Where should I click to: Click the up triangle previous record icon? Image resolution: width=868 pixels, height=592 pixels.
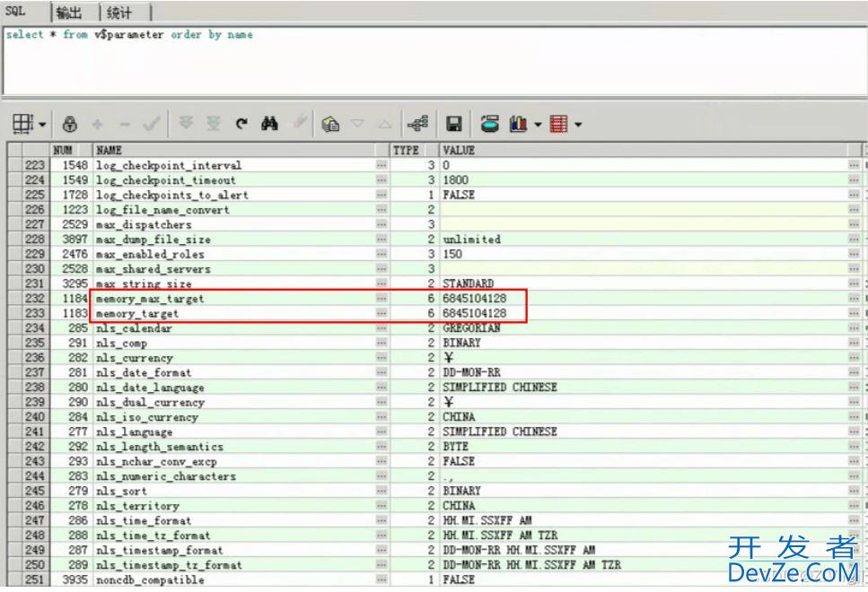pyautogui.click(x=385, y=124)
